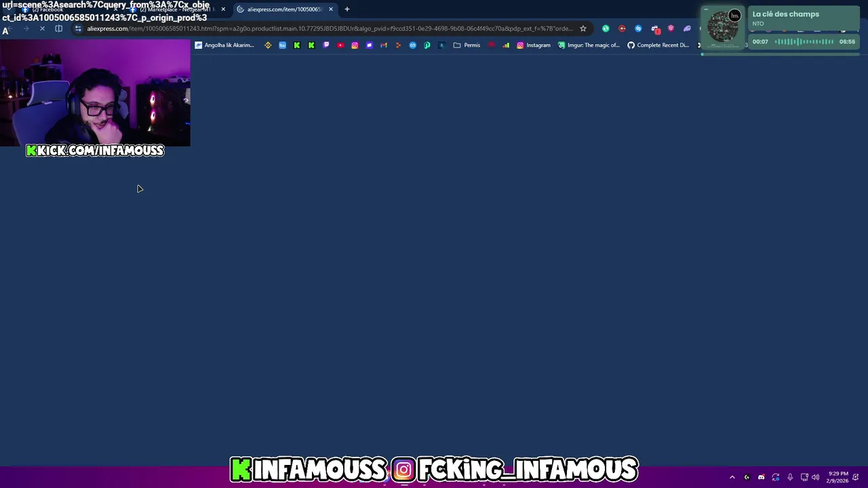Viewport: 868px width, 488px height.
Task: Open the YouTube bookmark icon
Action: click(340, 45)
